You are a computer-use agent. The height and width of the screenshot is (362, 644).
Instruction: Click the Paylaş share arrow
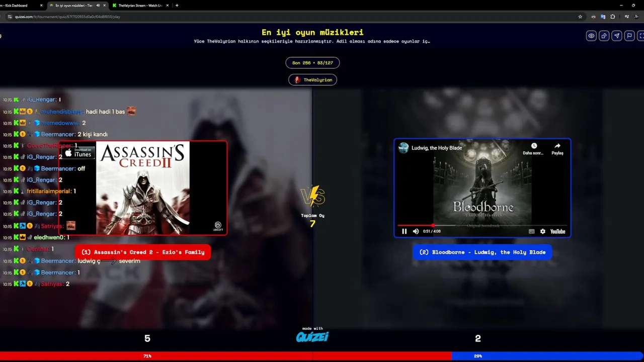tap(557, 146)
